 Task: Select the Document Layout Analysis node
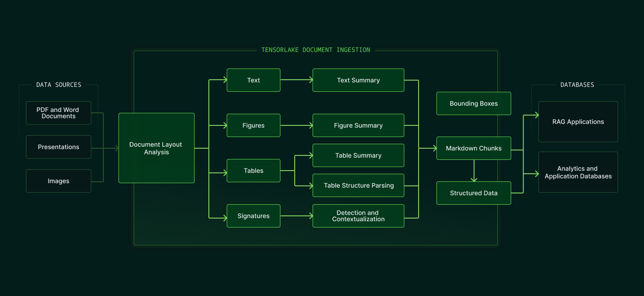[156, 148]
